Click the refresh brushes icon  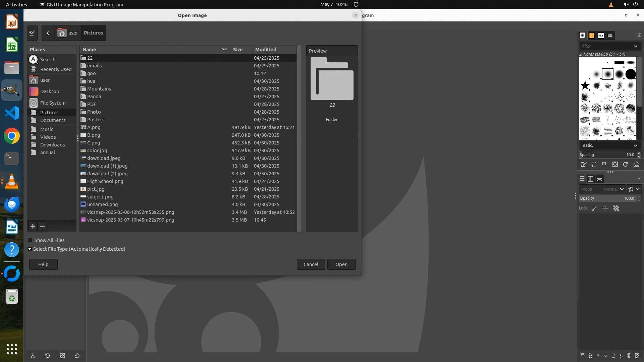click(625, 164)
